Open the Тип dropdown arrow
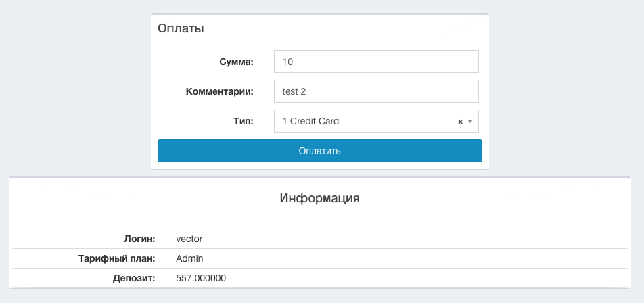 click(470, 122)
